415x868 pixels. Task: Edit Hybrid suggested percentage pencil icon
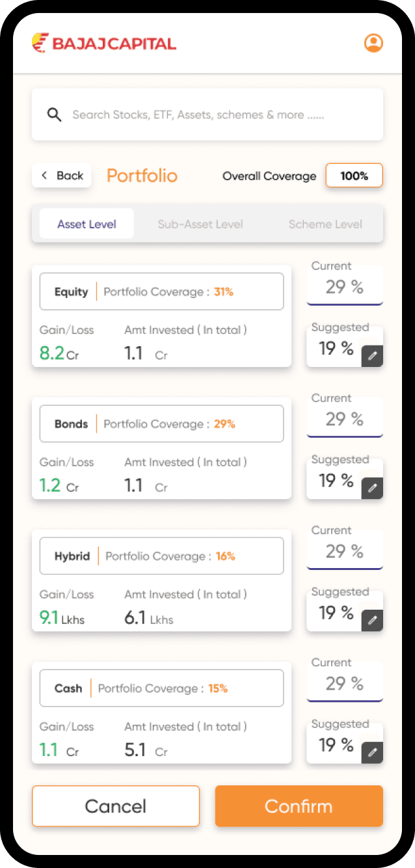click(372, 620)
